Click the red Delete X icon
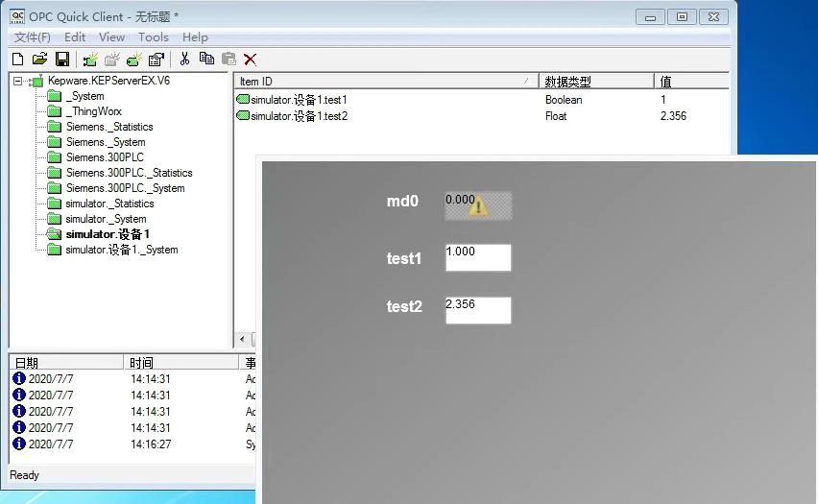The height and width of the screenshot is (504, 818). tap(251, 60)
